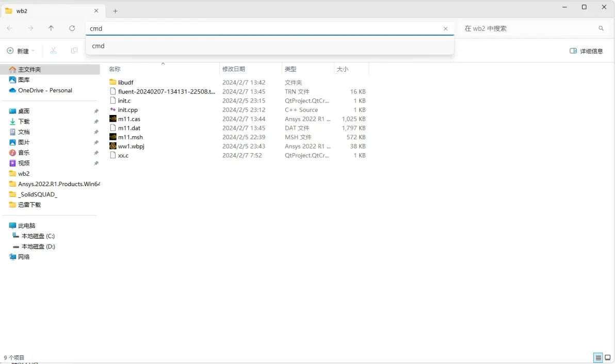Screen dimensions: 615x364
Task: Click the cut scissors icon
Action: (53, 51)
